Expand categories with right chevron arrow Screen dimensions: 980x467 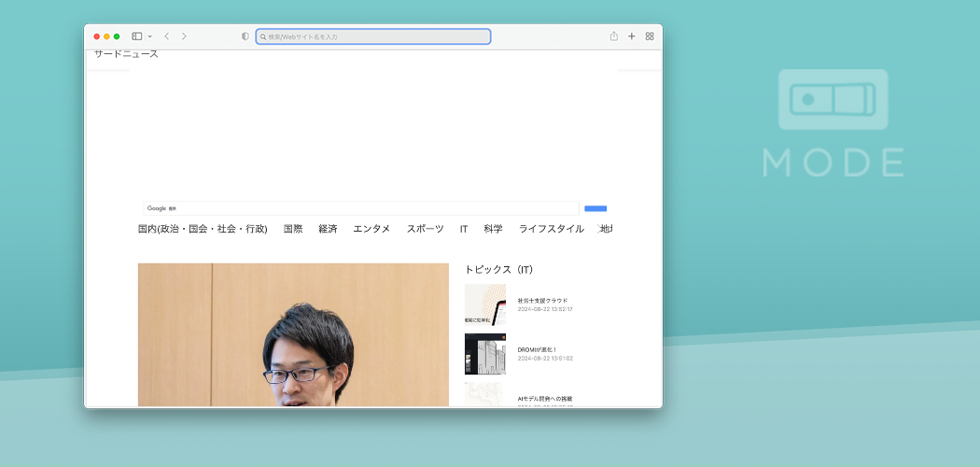tap(598, 229)
